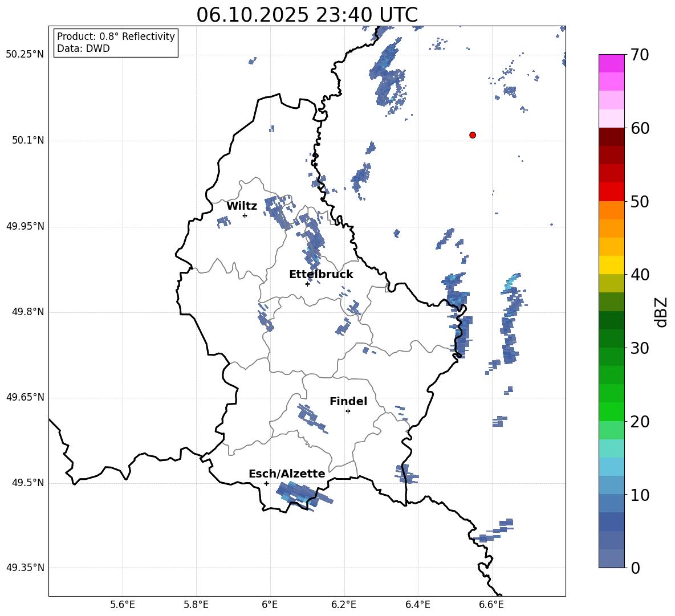Click the 6°E longitude label
Viewport: 675px width, 616px height.
tap(270, 605)
